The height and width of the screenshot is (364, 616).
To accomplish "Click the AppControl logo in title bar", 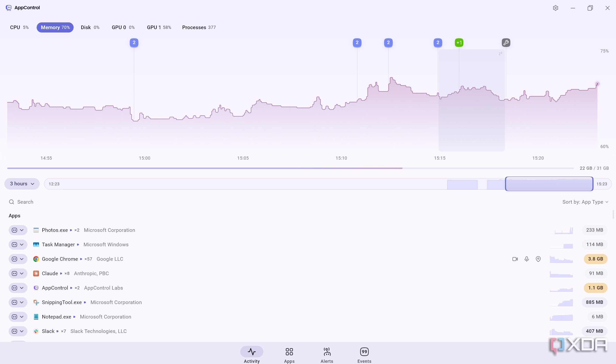I will point(9,8).
